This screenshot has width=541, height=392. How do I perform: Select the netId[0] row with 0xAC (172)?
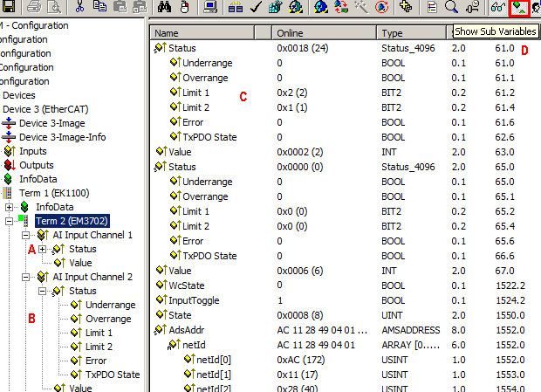pyautogui.click(x=345, y=360)
